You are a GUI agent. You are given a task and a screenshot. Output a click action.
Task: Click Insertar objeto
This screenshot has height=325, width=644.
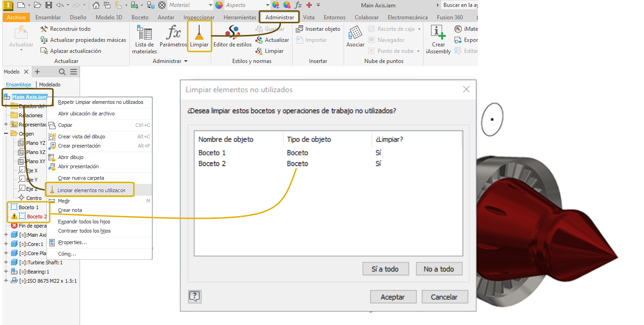click(318, 29)
